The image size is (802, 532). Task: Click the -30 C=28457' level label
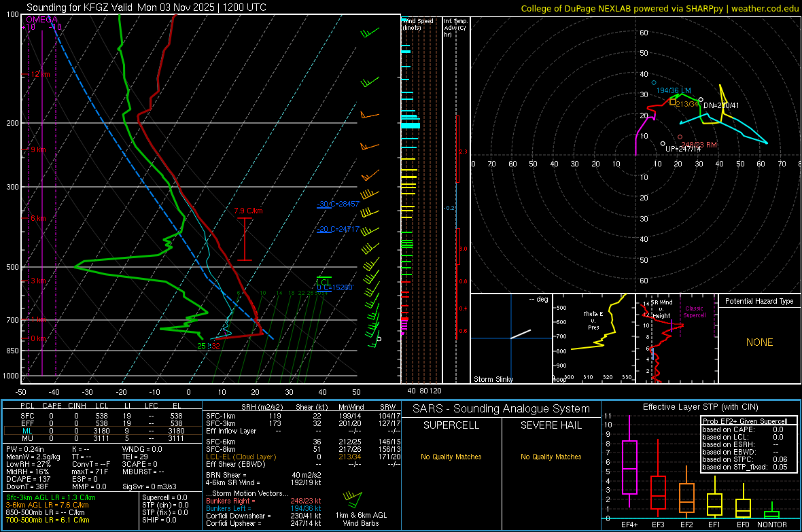[x=338, y=204]
